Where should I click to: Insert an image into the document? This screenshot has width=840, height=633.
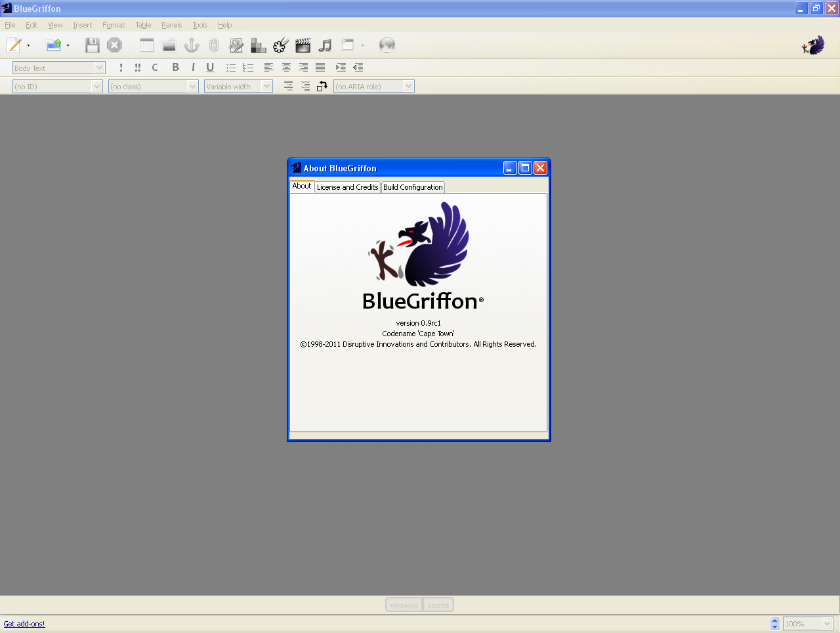pyautogui.click(x=169, y=45)
